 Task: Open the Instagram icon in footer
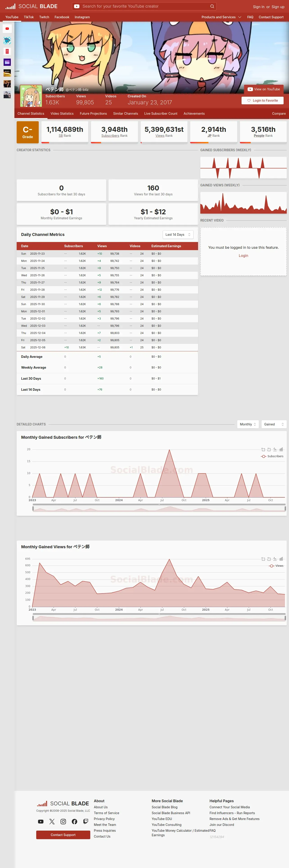click(x=63, y=822)
